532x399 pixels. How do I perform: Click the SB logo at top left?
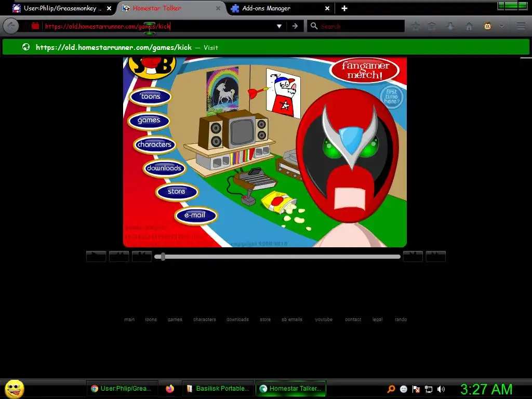(x=152, y=66)
